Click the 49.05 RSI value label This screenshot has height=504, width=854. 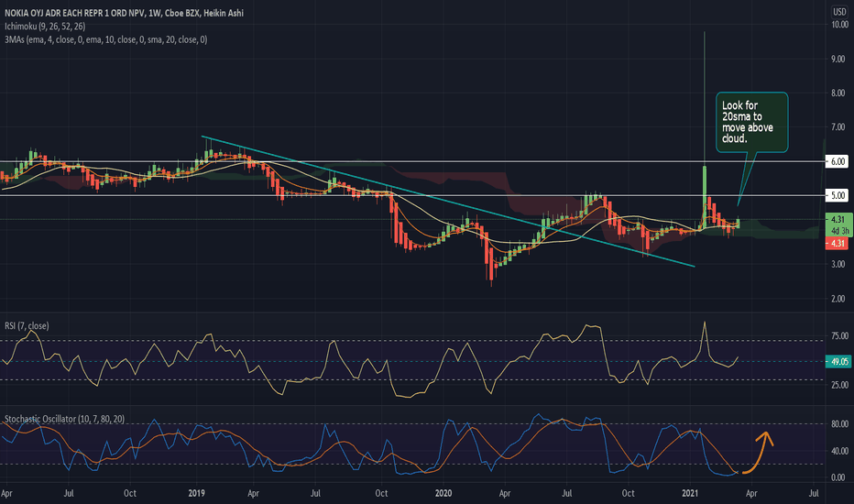pyautogui.click(x=839, y=361)
